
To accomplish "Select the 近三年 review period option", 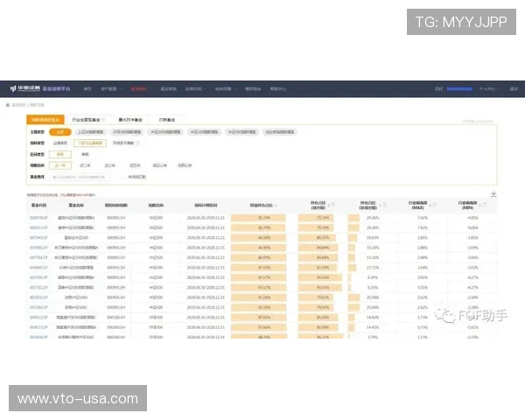I will click(x=110, y=164).
